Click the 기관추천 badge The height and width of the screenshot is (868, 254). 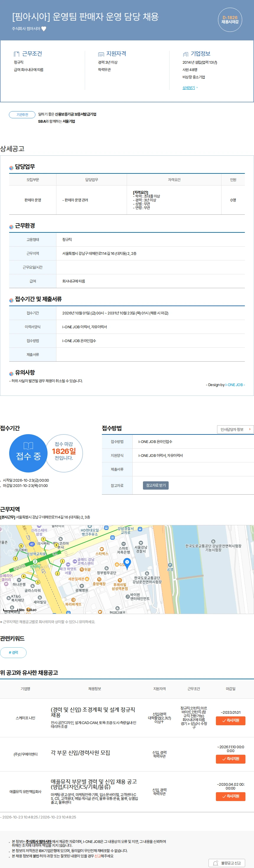22,114
